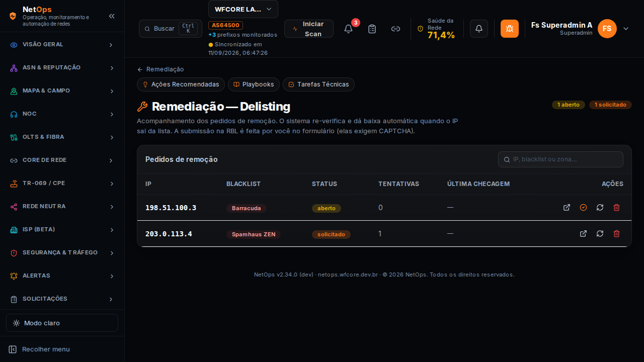Click the Core de Rede icon
This screenshot has height=362, width=644.
[x=14, y=160]
